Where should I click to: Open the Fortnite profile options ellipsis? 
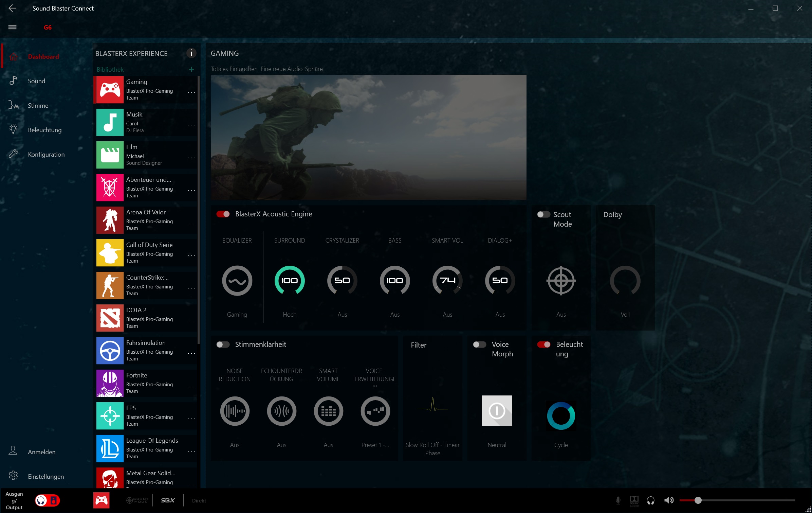191,386
